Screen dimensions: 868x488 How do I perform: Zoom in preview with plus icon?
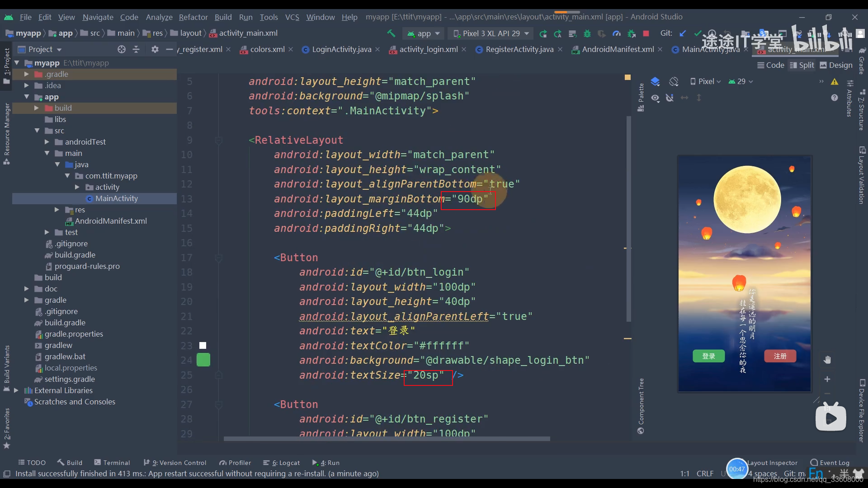pyautogui.click(x=827, y=379)
